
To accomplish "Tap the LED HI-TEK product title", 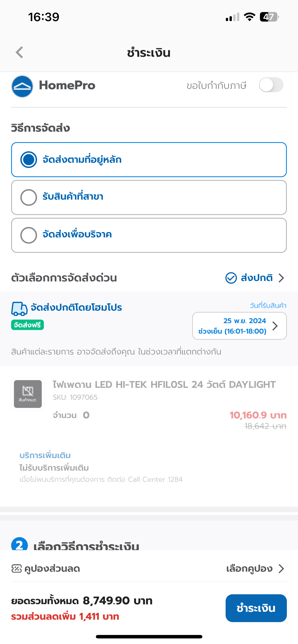I will click(164, 385).
